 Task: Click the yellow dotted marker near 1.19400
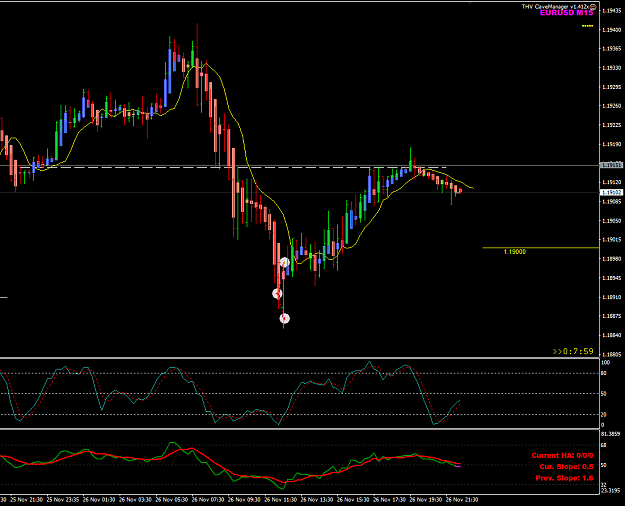coord(588,26)
